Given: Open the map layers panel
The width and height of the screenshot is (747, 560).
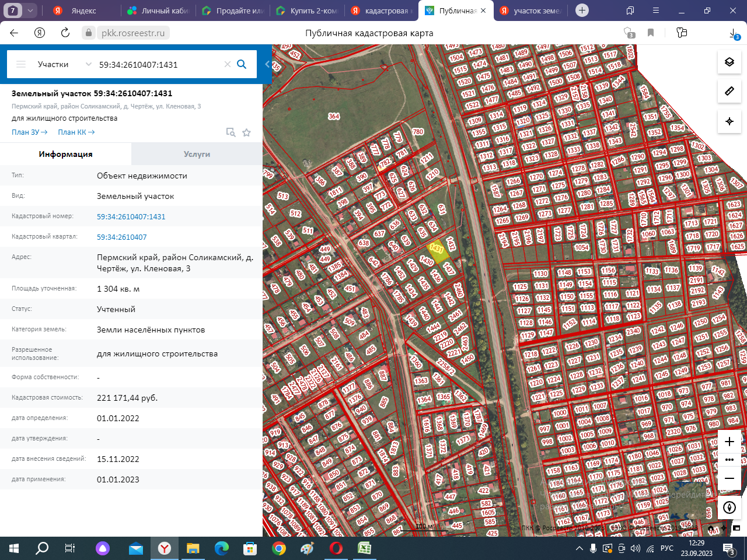Looking at the screenshot, I should (x=729, y=62).
